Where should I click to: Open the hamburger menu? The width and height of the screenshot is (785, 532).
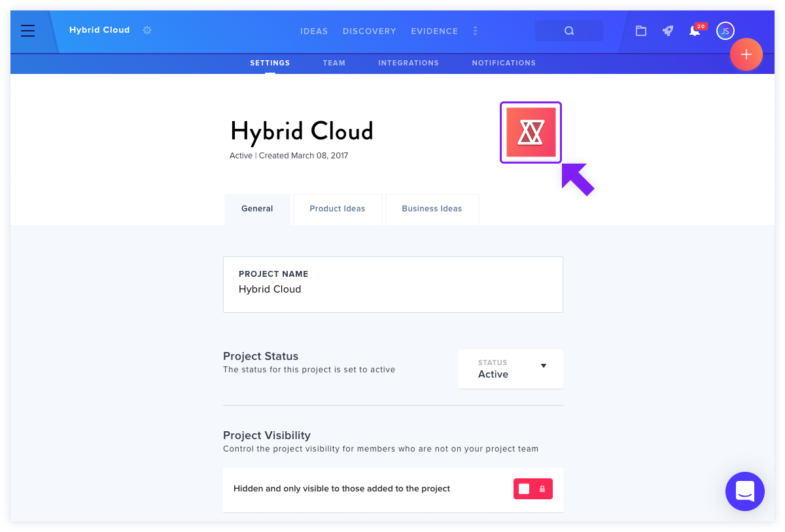(x=27, y=31)
